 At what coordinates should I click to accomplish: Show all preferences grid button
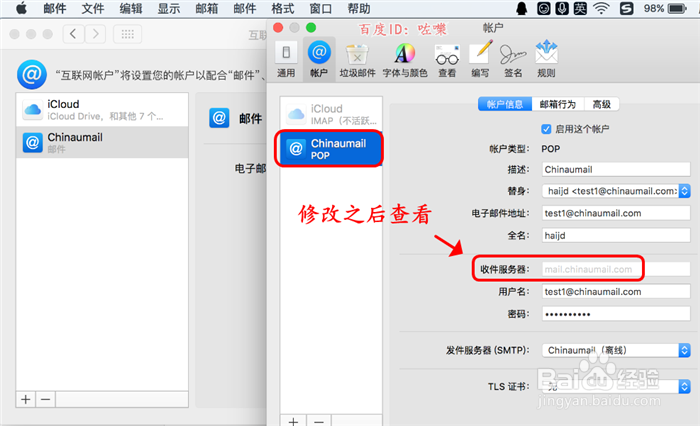coord(128,34)
